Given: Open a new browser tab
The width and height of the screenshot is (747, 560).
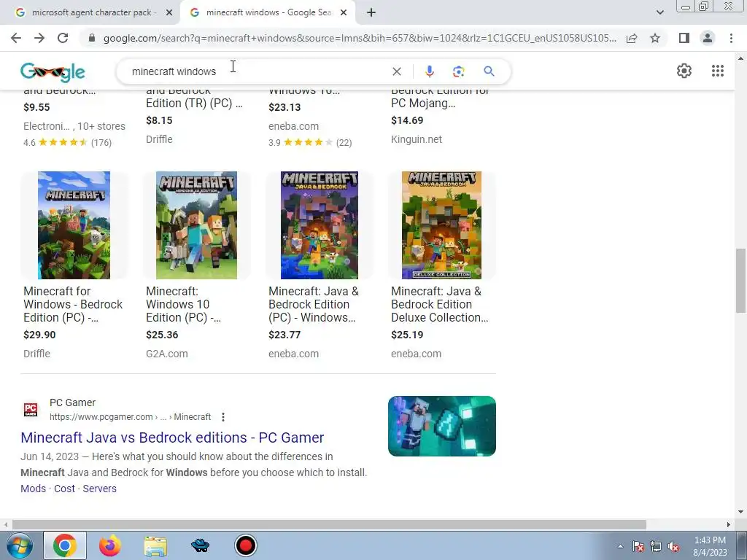Looking at the screenshot, I should pyautogui.click(x=371, y=13).
